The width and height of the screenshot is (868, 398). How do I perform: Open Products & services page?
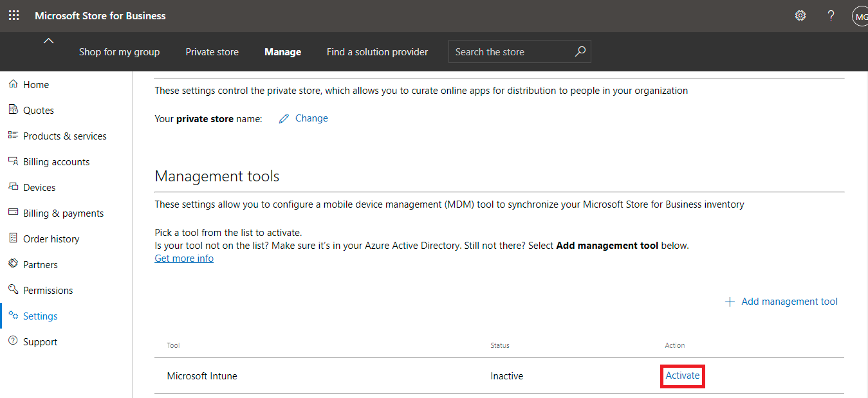[x=65, y=136]
